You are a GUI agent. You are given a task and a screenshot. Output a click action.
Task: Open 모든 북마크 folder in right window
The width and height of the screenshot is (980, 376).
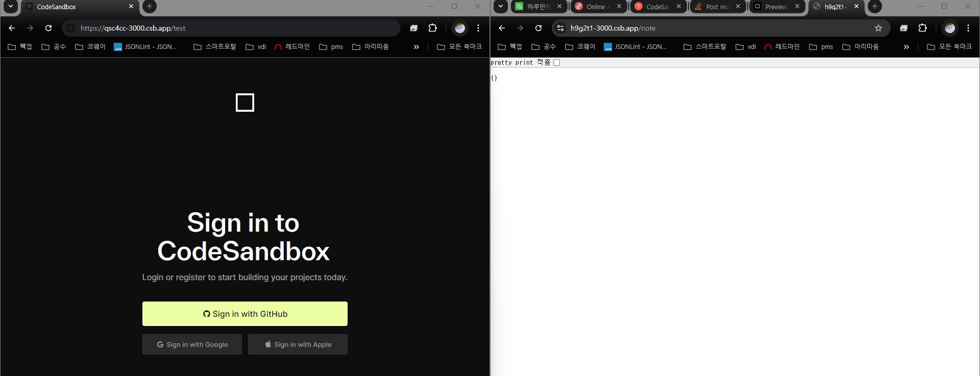pyautogui.click(x=949, y=46)
